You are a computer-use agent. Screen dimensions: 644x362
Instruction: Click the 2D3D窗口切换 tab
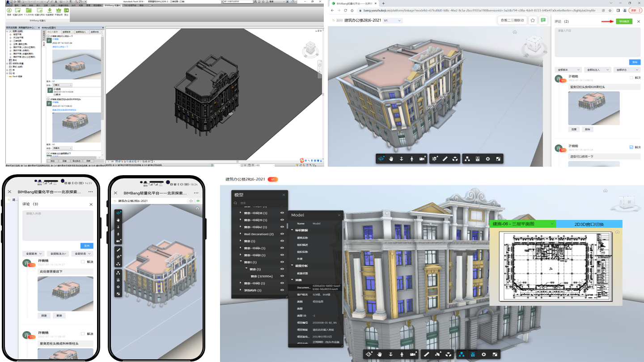click(589, 224)
